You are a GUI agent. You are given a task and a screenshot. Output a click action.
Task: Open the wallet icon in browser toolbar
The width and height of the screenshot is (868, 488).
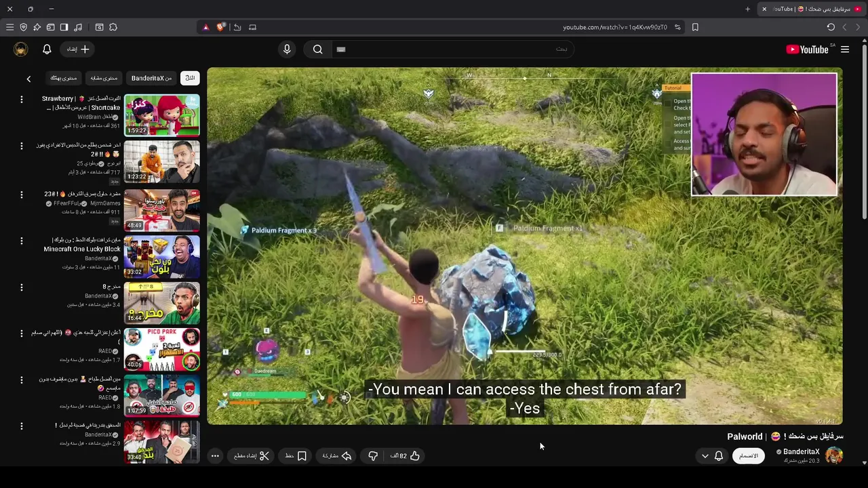point(51,27)
